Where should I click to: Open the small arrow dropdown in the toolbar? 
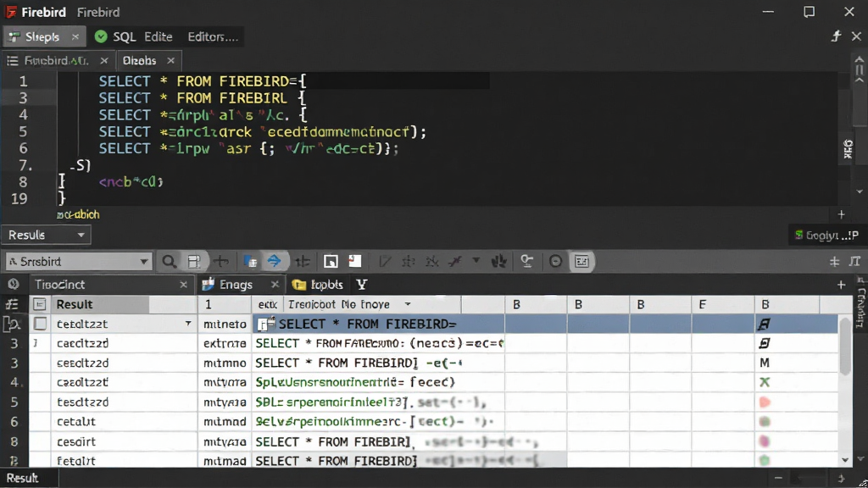pyautogui.click(x=476, y=260)
